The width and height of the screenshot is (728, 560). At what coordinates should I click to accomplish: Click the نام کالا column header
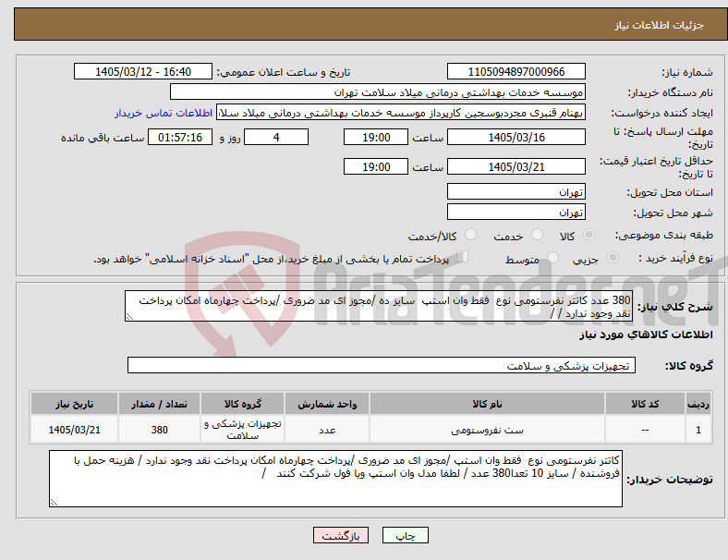click(487, 404)
